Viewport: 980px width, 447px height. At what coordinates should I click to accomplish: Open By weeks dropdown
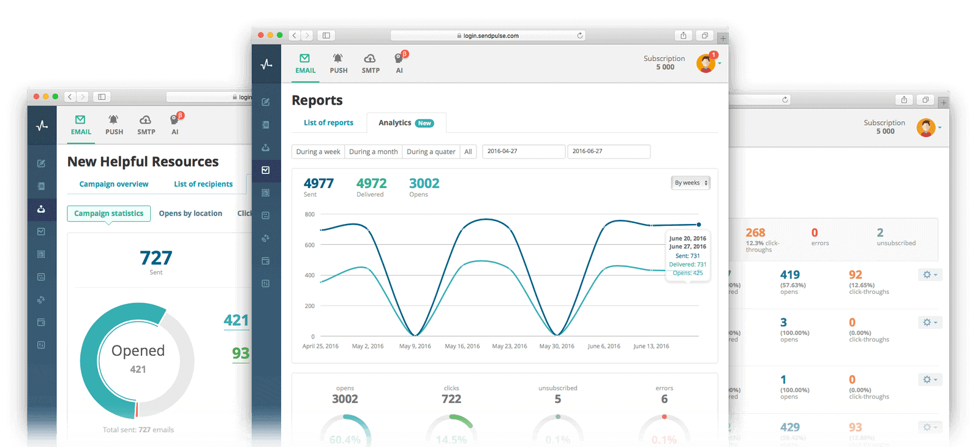click(691, 183)
